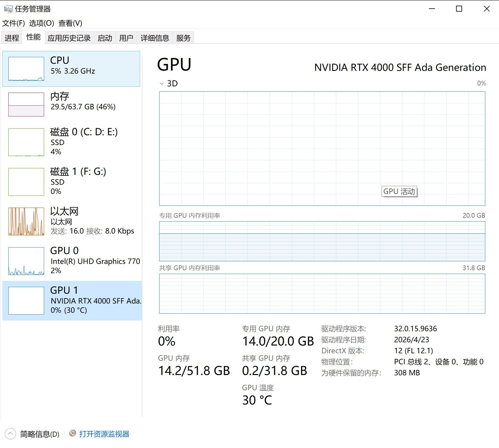The height and width of the screenshot is (448, 499).
Task: Open the 选项(O) menu
Action: point(42,23)
